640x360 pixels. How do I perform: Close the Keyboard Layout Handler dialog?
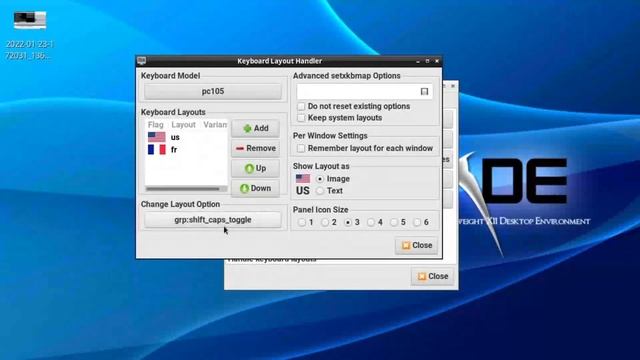click(416, 245)
